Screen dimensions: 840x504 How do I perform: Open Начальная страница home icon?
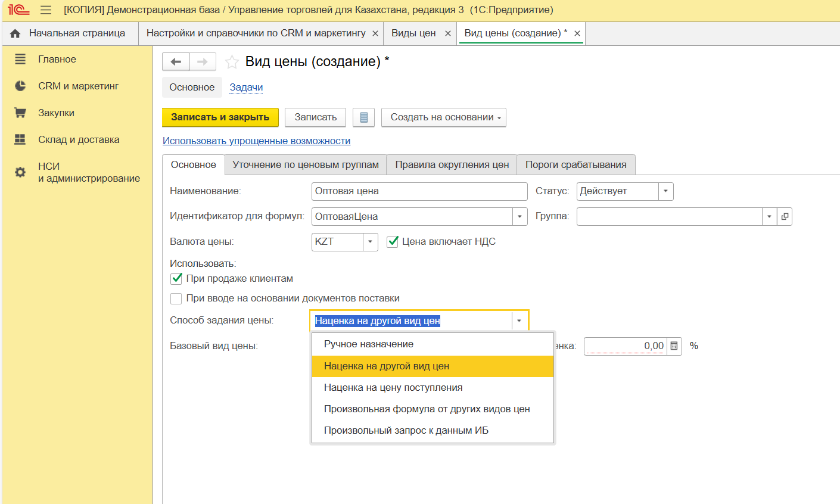[x=15, y=33]
